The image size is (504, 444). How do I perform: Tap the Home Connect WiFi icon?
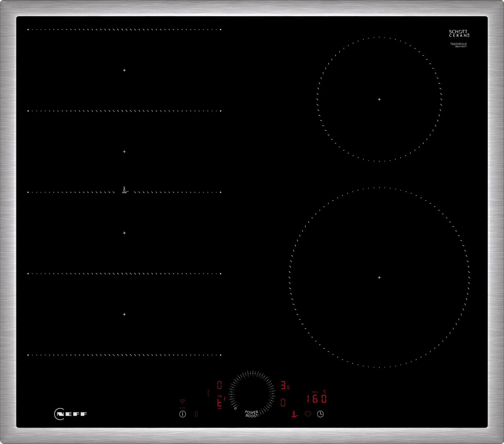click(x=183, y=402)
